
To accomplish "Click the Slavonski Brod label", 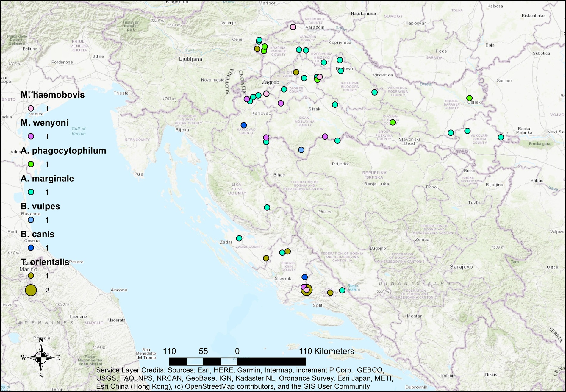I will point(409,141).
